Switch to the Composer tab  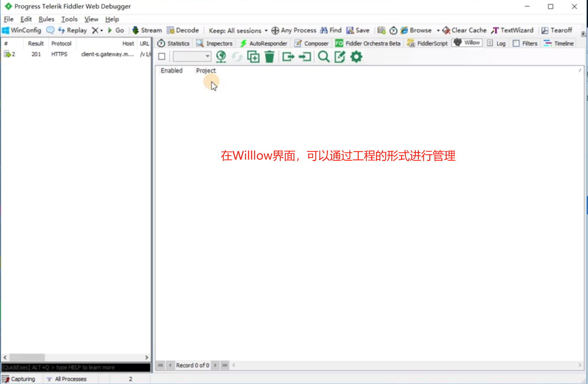(x=311, y=43)
